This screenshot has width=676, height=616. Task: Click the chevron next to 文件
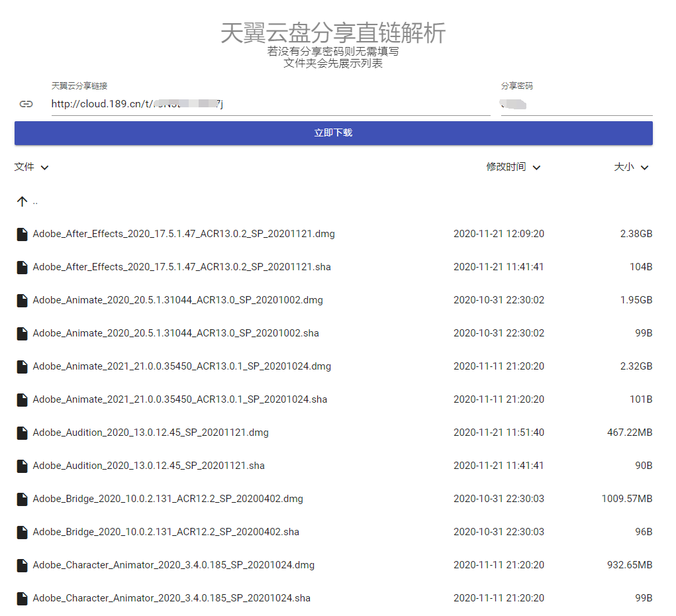[x=44, y=168]
